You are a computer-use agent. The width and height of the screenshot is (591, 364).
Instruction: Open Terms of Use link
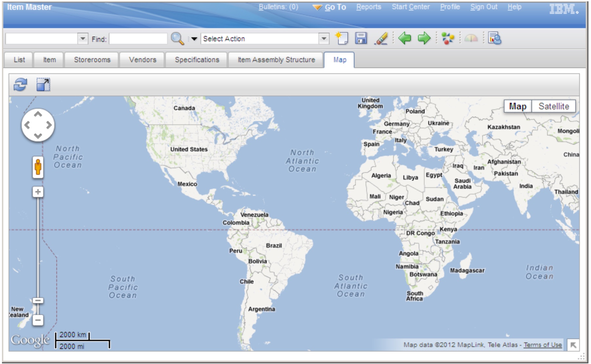click(x=543, y=345)
